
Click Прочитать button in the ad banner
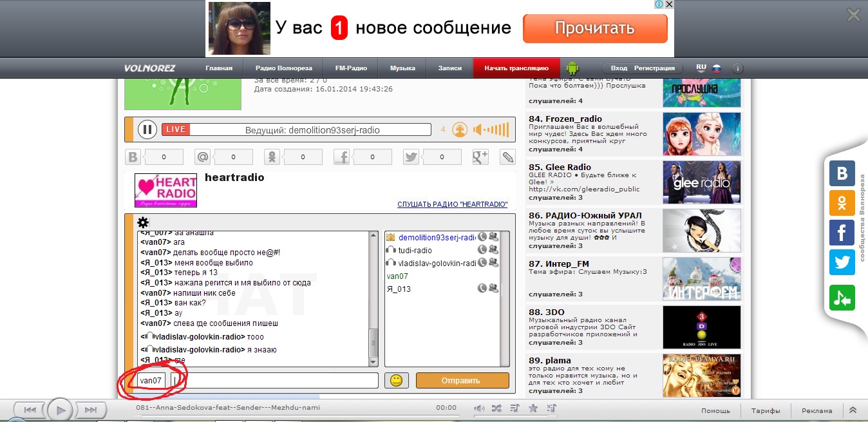595,28
